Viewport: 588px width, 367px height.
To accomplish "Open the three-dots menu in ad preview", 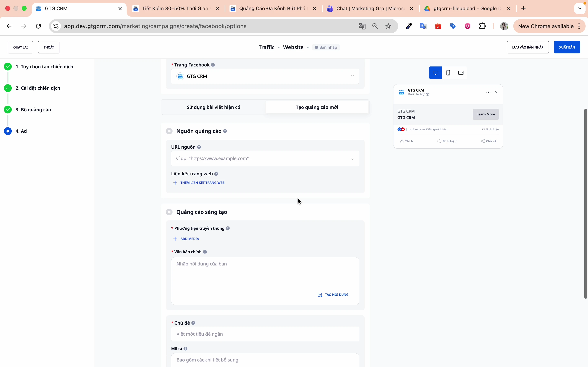I will [488, 92].
